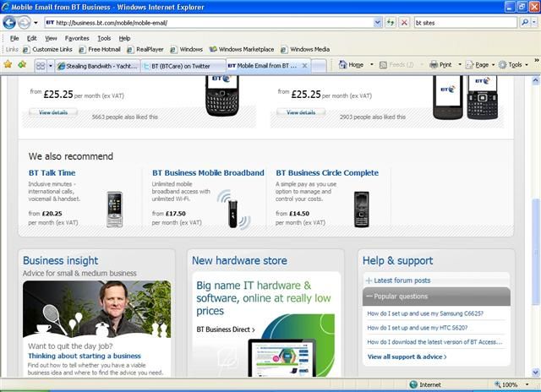Open Customize Links shortcut
Viewport: 541px width, 392px height.
[x=47, y=49]
